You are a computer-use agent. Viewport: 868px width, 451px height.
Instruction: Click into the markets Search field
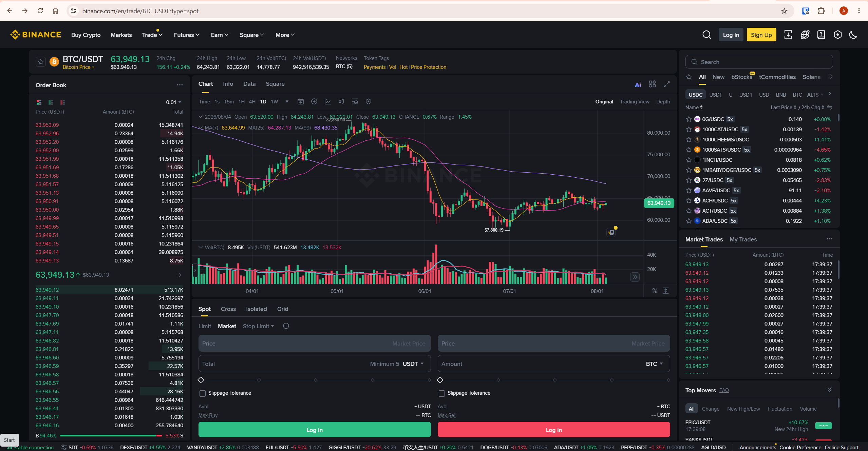[x=759, y=62]
